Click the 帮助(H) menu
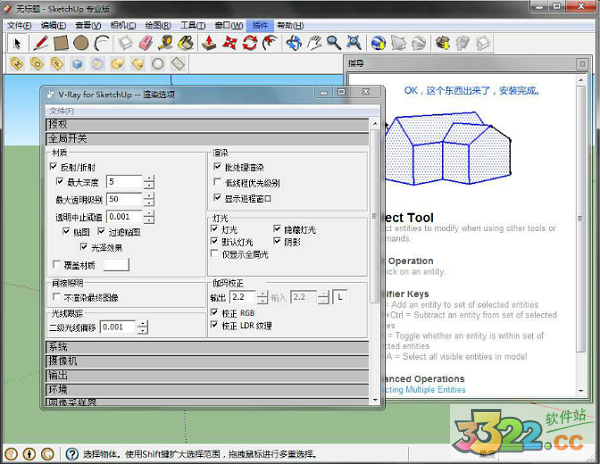Viewport: 600px width, 464px height. tap(290, 26)
